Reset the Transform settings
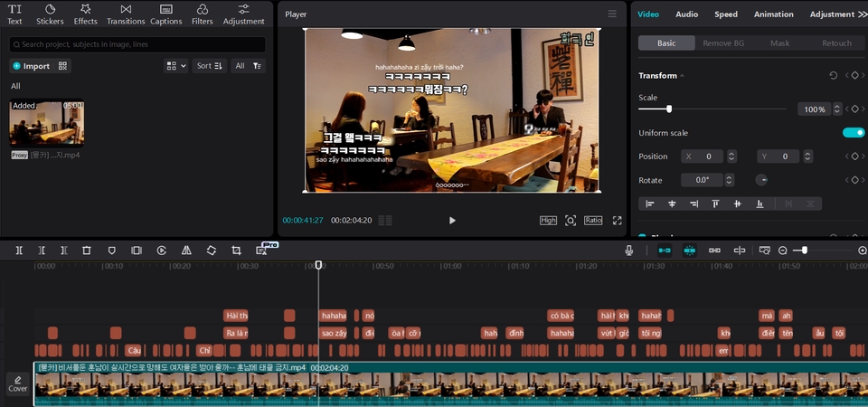The image size is (868, 407). coord(833,75)
